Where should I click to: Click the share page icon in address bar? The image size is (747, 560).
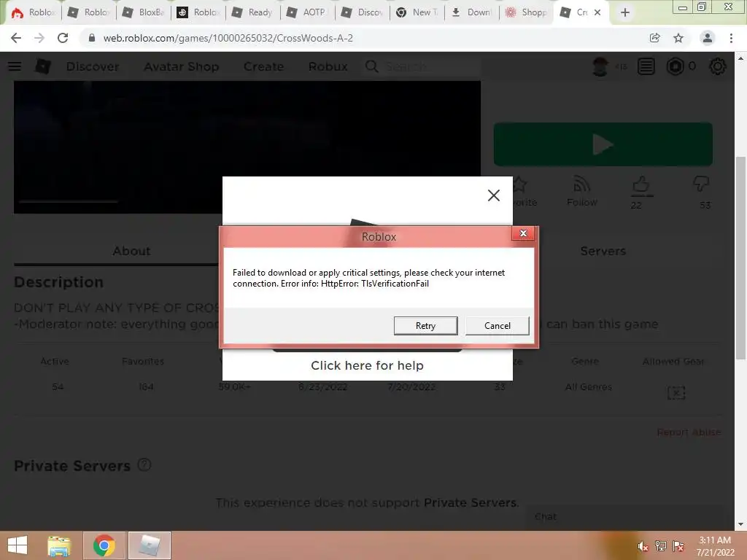654,38
